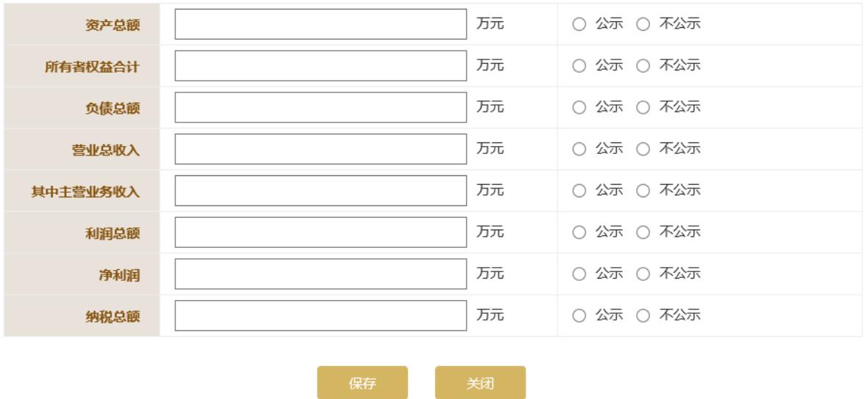This screenshot has height=399, width=868.
Task: Focus the 纳税总额 text box
Action: (x=321, y=317)
